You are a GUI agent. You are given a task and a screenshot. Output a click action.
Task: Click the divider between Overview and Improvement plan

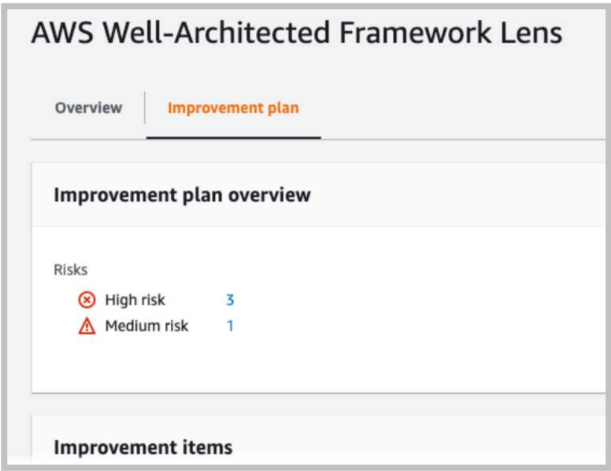tap(145, 108)
